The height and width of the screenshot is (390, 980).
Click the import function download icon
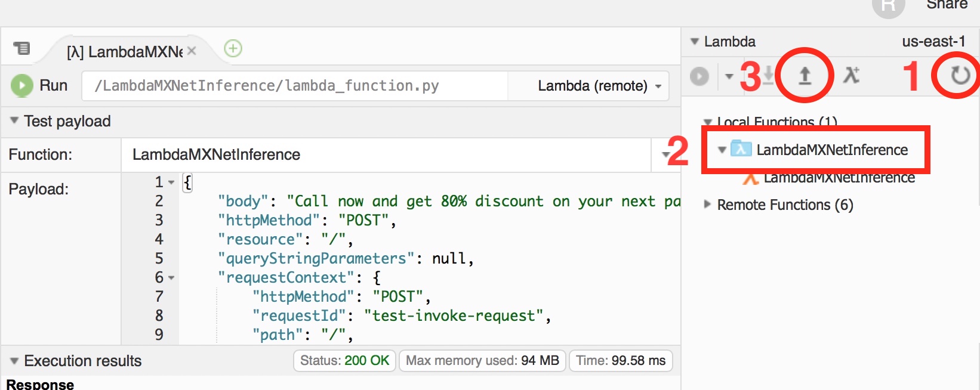click(x=769, y=75)
